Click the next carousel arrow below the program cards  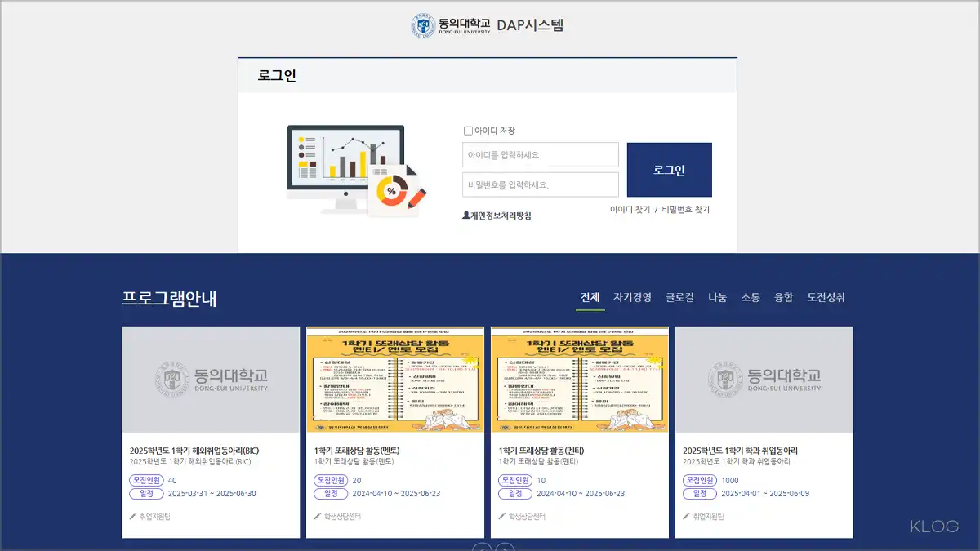point(504,548)
